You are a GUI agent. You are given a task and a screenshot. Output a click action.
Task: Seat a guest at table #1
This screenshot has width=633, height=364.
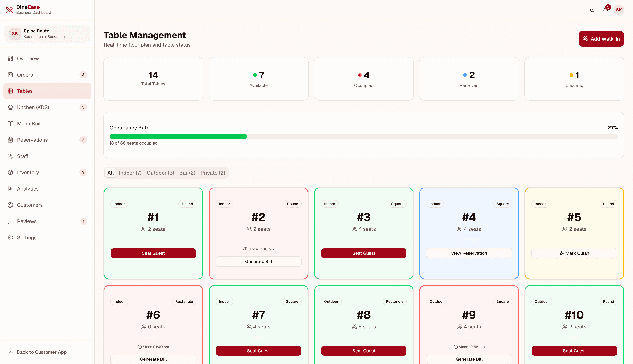point(153,253)
